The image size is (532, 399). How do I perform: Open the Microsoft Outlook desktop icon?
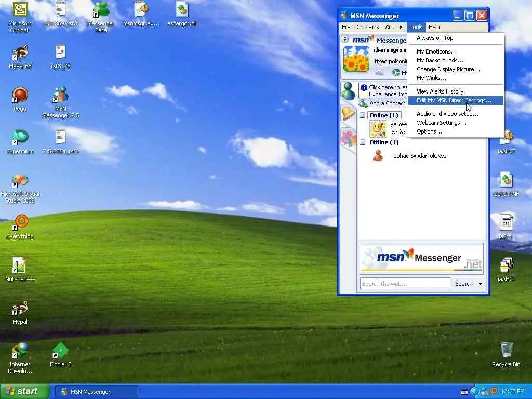click(x=20, y=17)
